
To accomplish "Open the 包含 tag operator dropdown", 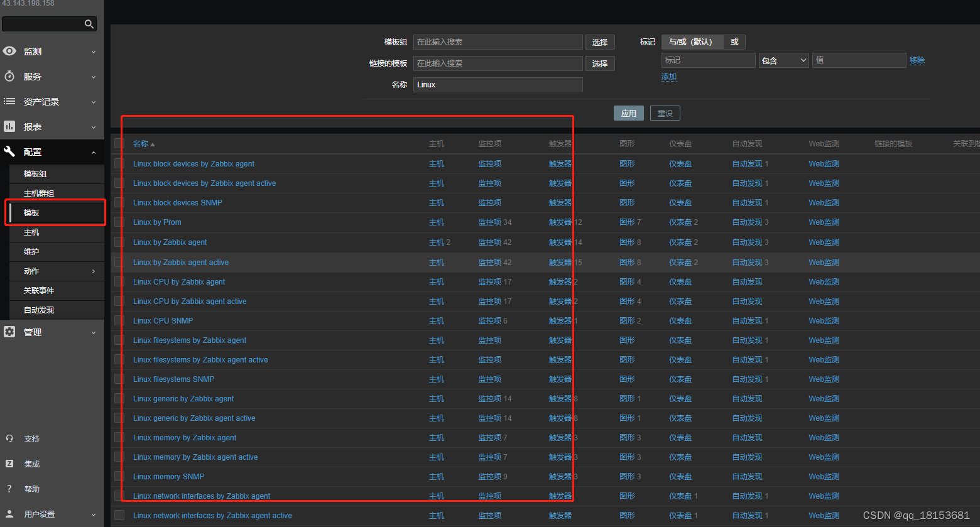I will tap(784, 60).
